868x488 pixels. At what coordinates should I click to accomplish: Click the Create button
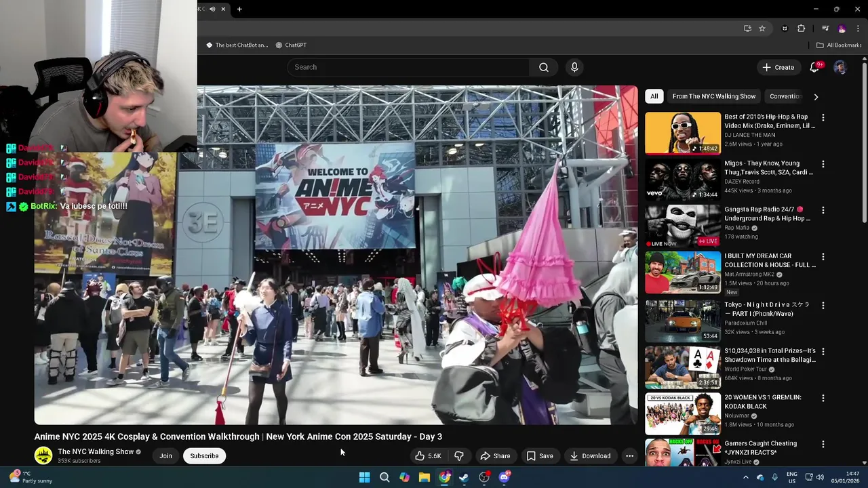click(778, 67)
